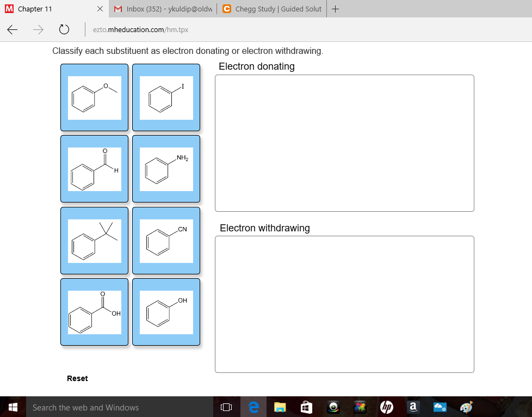This screenshot has height=417, width=532.
Task: Select the benzonitrile CN substituent tile
Action: (x=166, y=241)
